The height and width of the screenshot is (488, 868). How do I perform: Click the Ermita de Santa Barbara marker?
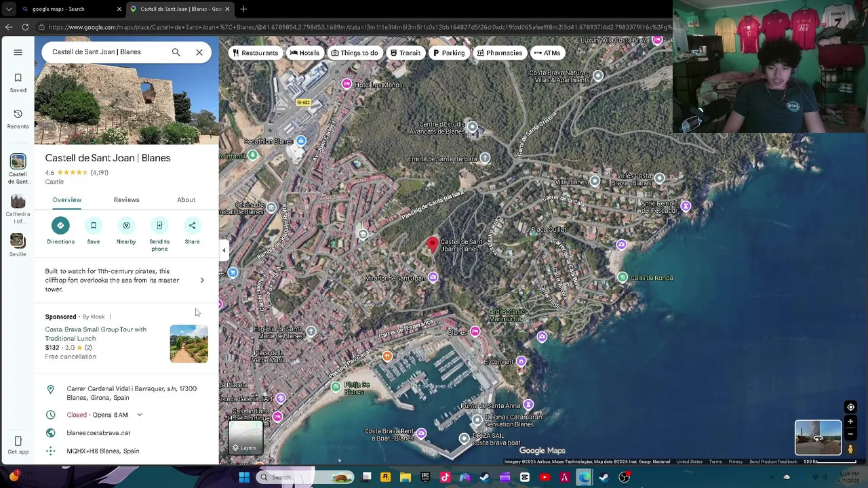click(484, 158)
